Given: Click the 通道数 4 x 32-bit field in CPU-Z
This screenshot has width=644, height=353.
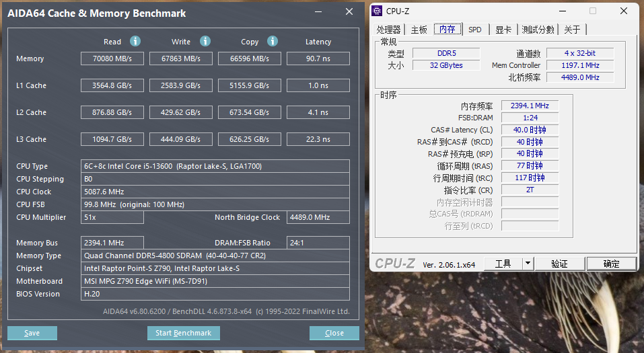Looking at the screenshot, I should 580,53.
